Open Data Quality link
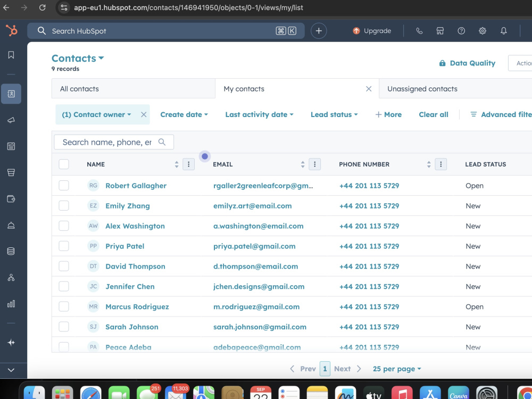This screenshot has height=399, width=532. (x=467, y=63)
